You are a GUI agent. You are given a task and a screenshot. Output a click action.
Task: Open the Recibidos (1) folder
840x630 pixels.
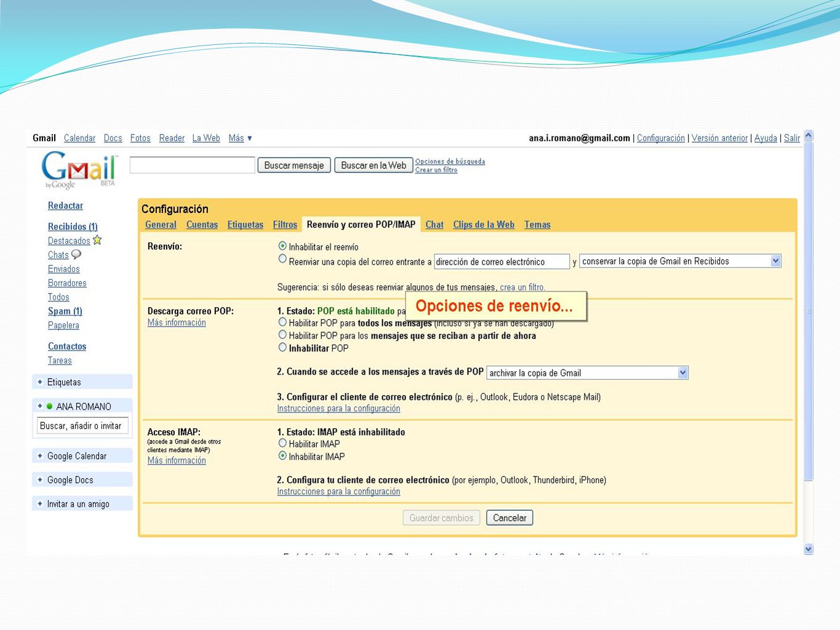(73, 226)
